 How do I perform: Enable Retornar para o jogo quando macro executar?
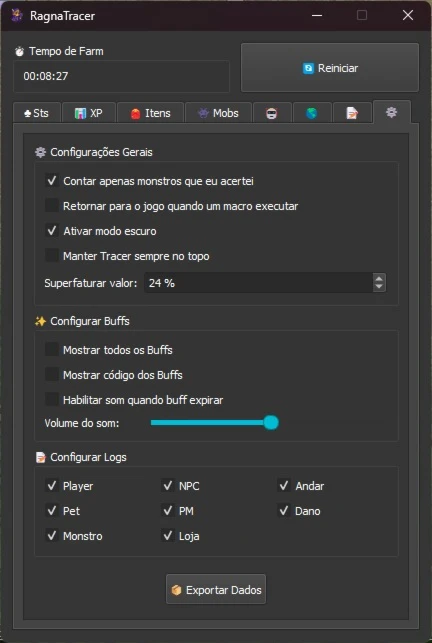[52, 206]
